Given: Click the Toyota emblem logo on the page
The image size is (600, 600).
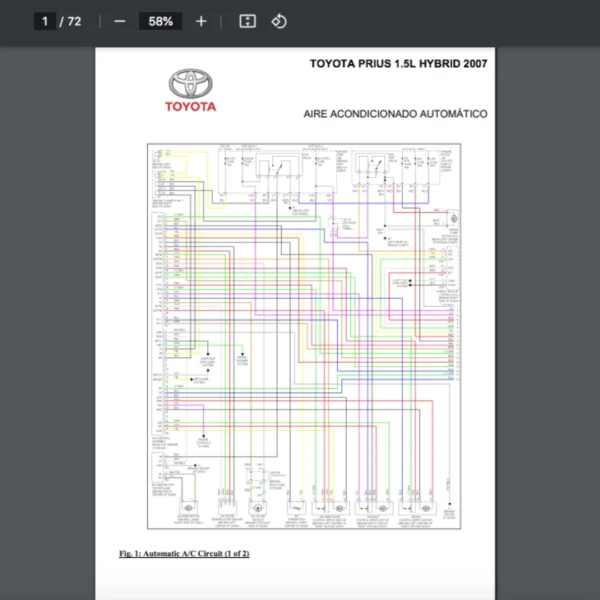Looking at the screenshot, I should [190, 84].
